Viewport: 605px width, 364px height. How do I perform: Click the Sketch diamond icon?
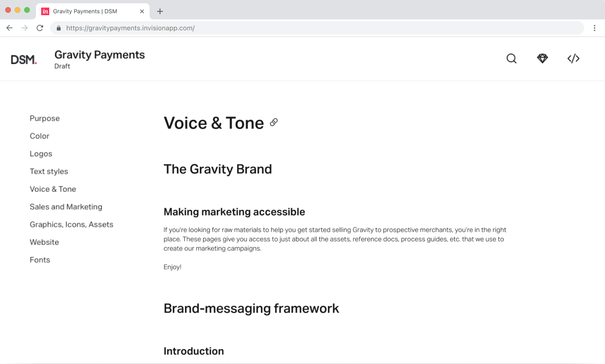543,59
